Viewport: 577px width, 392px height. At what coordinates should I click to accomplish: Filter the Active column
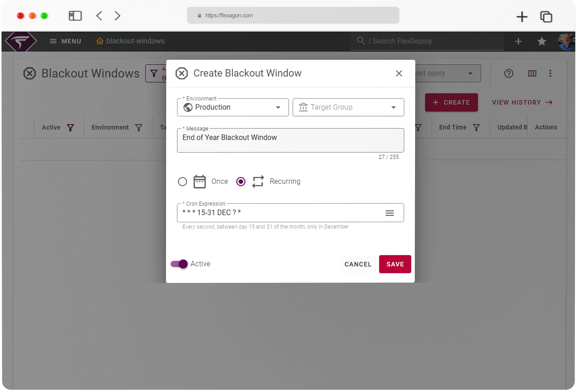coord(71,128)
